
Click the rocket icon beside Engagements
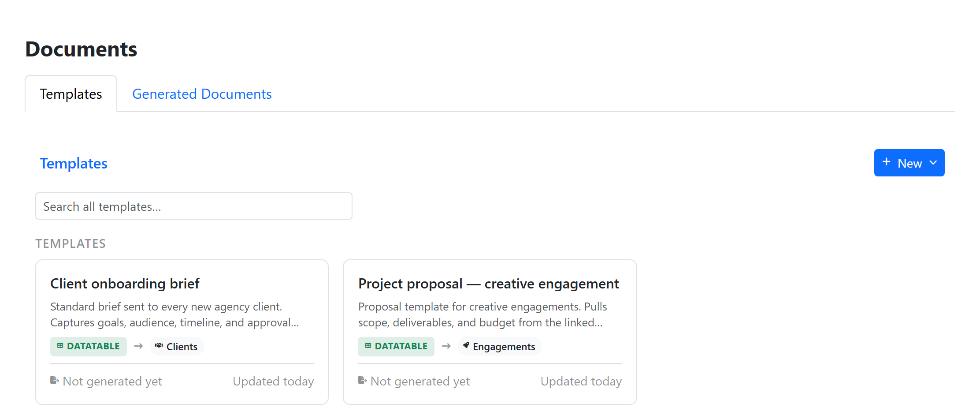click(466, 346)
